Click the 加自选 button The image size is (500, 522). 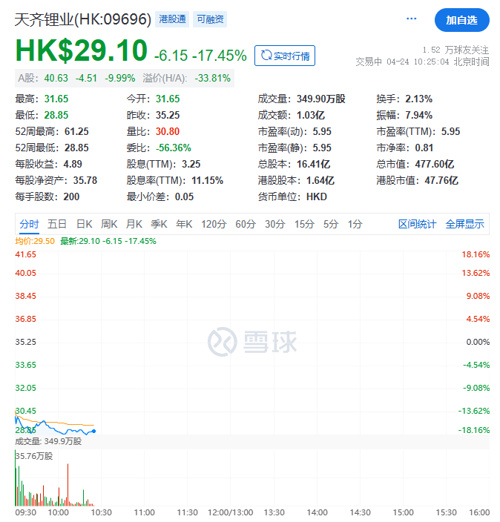click(x=462, y=20)
